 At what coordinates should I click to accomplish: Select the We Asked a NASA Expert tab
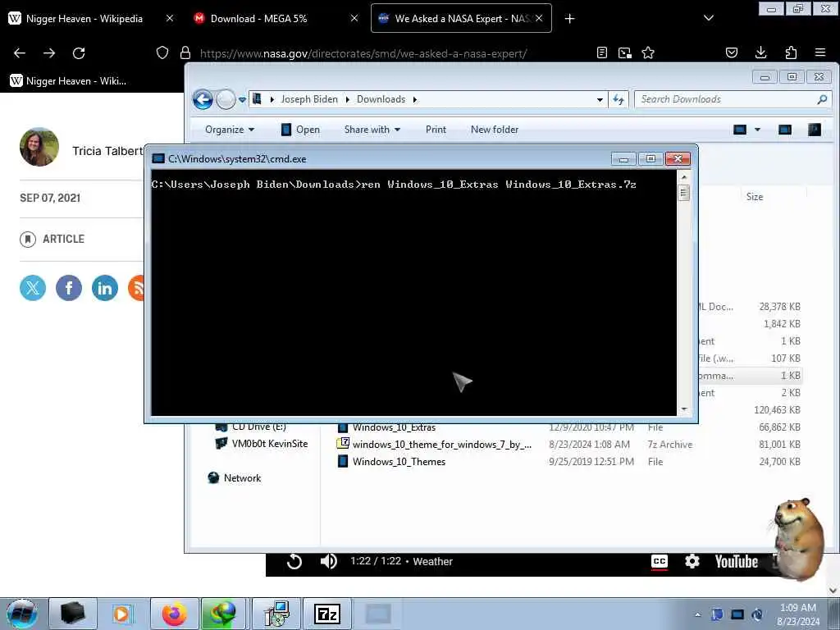[x=461, y=18]
